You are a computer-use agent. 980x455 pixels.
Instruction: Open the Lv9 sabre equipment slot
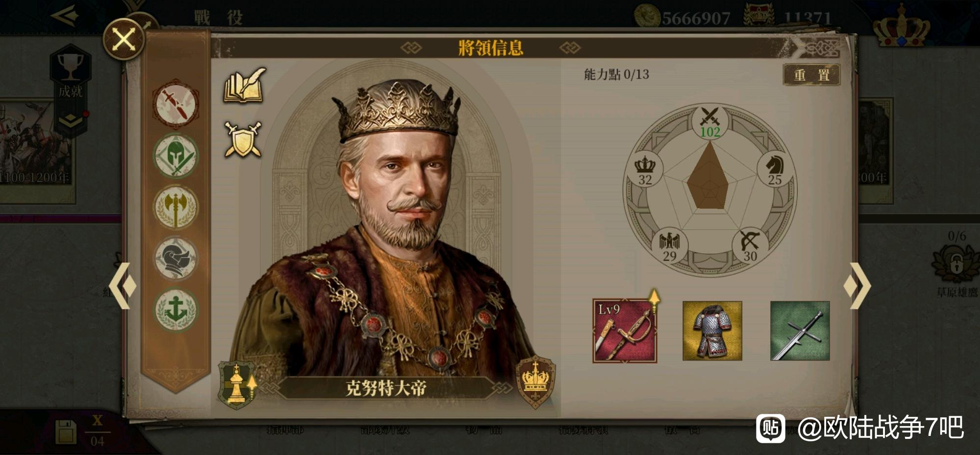tap(625, 331)
